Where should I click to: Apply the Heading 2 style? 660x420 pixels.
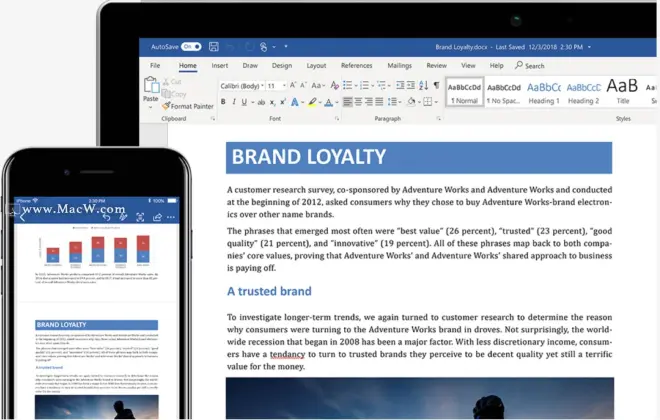pyautogui.click(x=583, y=92)
